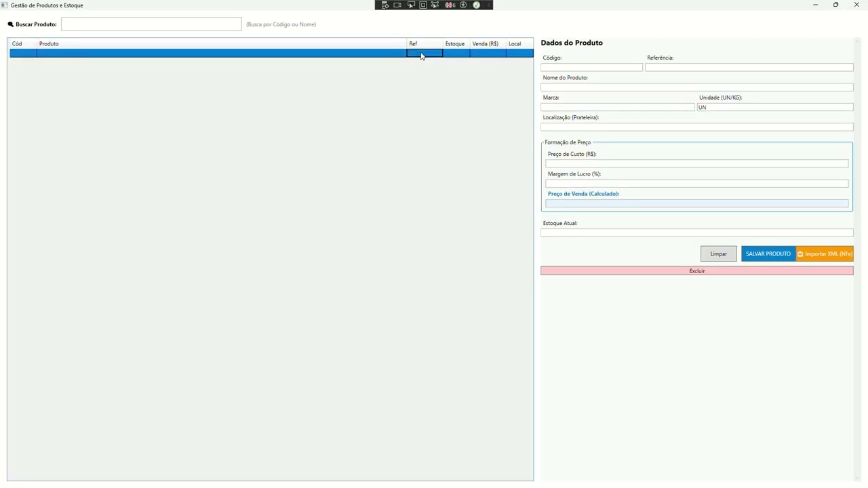This screenshot has height=488, width=868.
Task: Click the focused Ref cell in selected row
Action: tap(425, 53)
